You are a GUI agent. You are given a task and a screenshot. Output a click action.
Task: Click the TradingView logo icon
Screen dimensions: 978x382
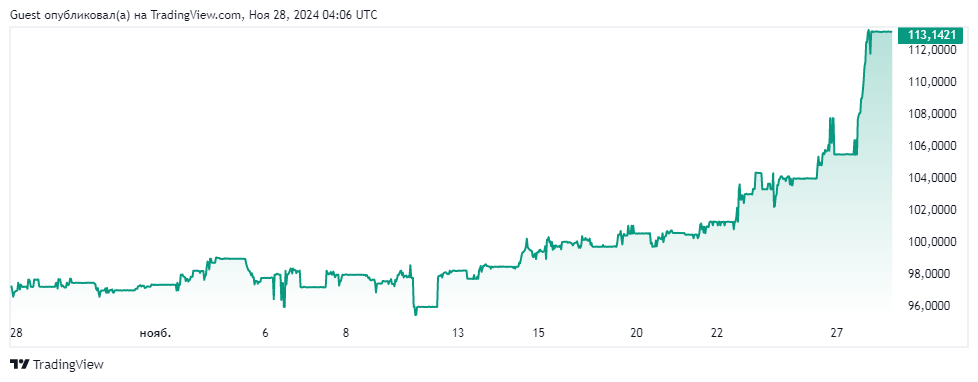[x=20, y=365]
